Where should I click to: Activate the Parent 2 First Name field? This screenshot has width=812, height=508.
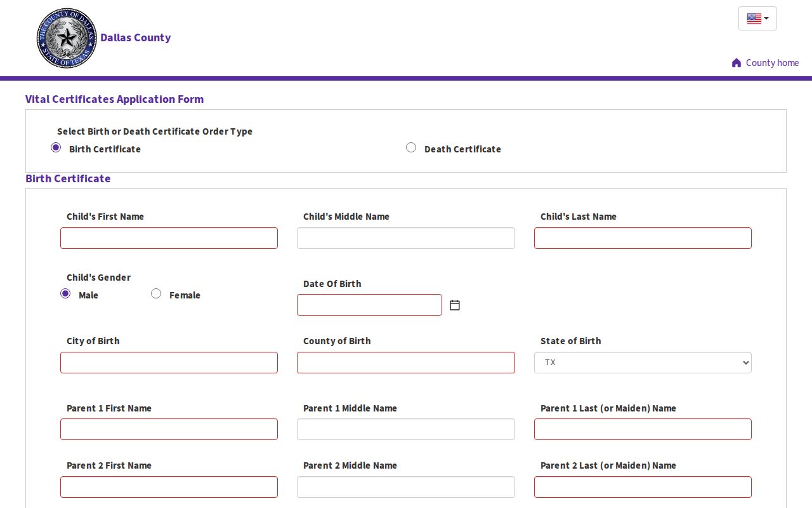click(169, 487)
